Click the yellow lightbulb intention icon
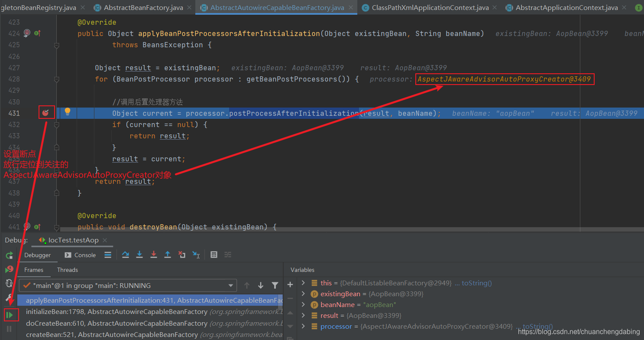This screenshot has width=644, height=340. point(68,112)
